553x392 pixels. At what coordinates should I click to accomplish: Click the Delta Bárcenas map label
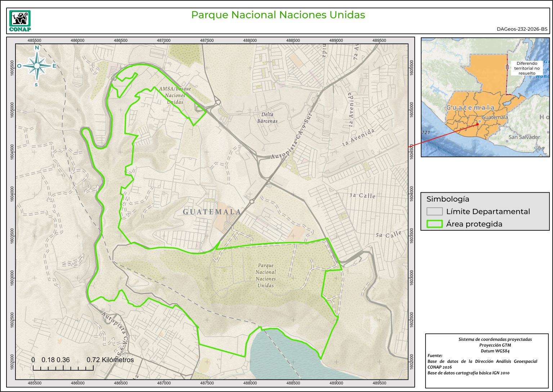click(x=267, y=118)
